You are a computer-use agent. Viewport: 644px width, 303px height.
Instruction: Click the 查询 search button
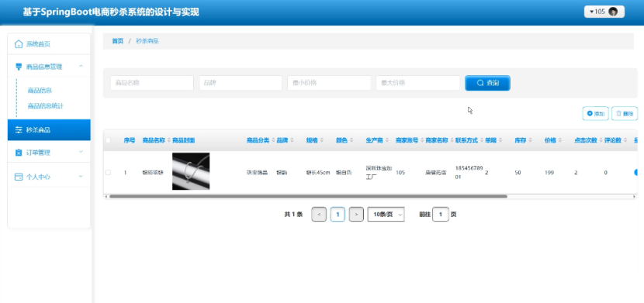pos(487,83)
